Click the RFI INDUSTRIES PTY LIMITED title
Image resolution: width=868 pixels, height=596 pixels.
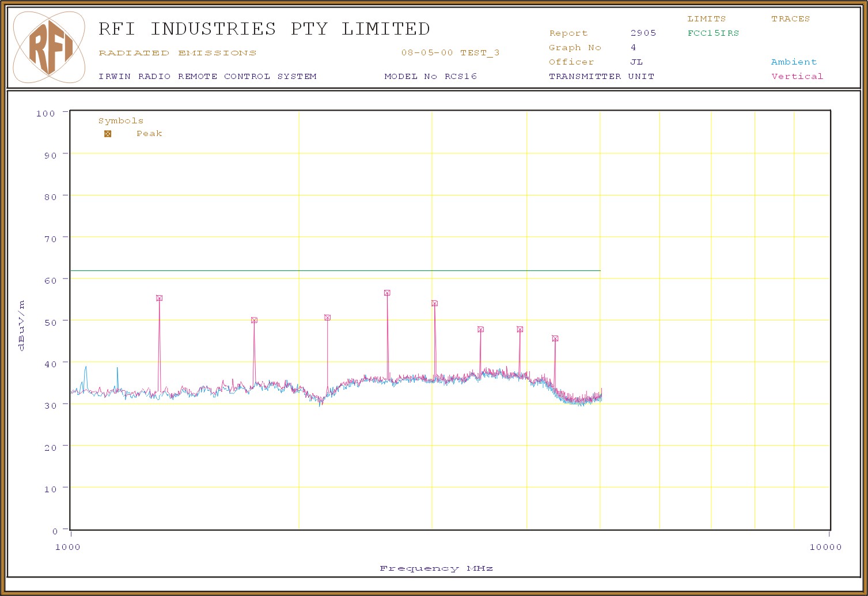264,29
